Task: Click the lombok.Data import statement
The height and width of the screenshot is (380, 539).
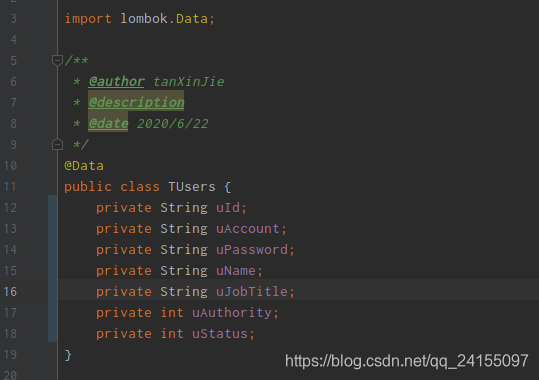Action: [140, 19]
